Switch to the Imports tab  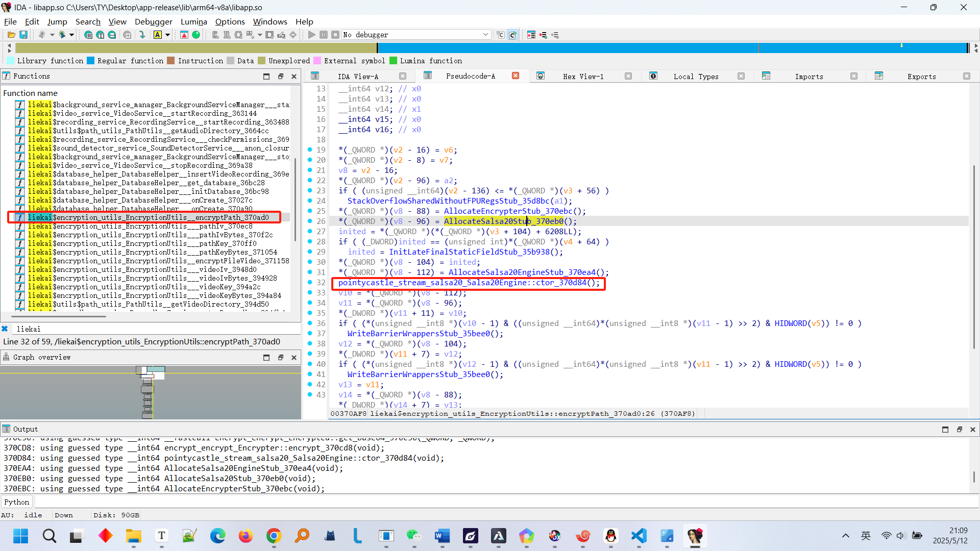click(809, 77)
